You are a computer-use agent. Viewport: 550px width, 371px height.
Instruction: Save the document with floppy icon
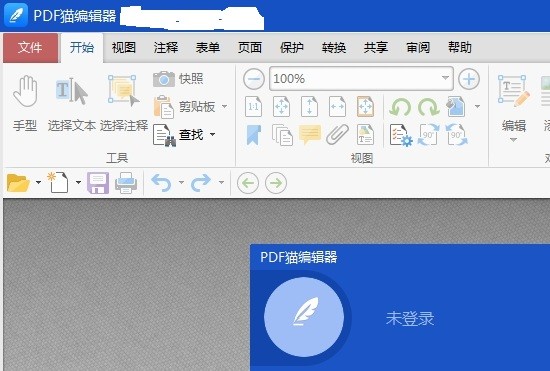[x=98, y=183]
